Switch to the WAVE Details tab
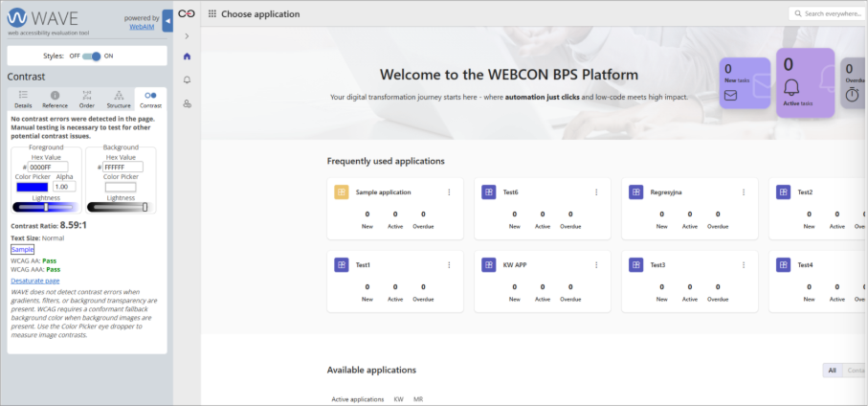This screenshot has height=406, width=868. [23, 99]
